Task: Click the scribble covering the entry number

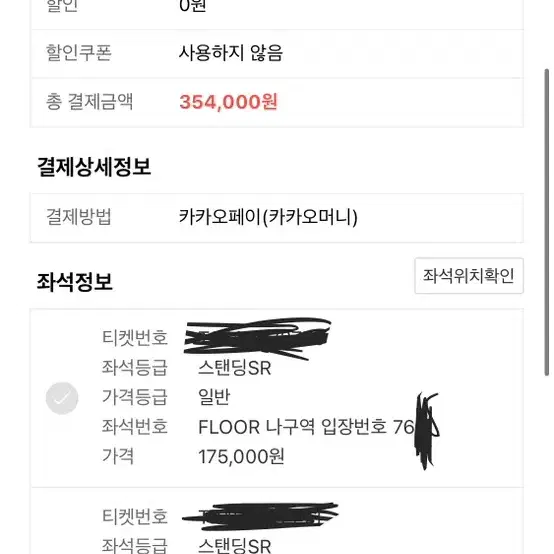Action: click(427, 431)
